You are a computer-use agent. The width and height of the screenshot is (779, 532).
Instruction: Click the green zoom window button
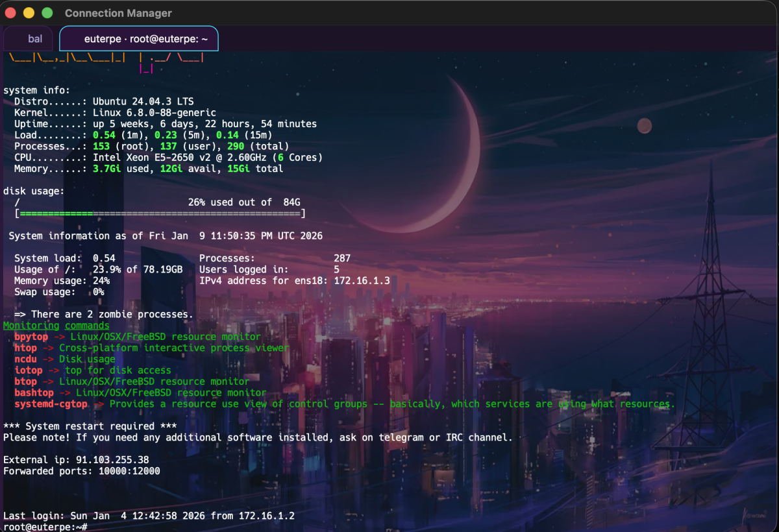[x=47, y=13]
